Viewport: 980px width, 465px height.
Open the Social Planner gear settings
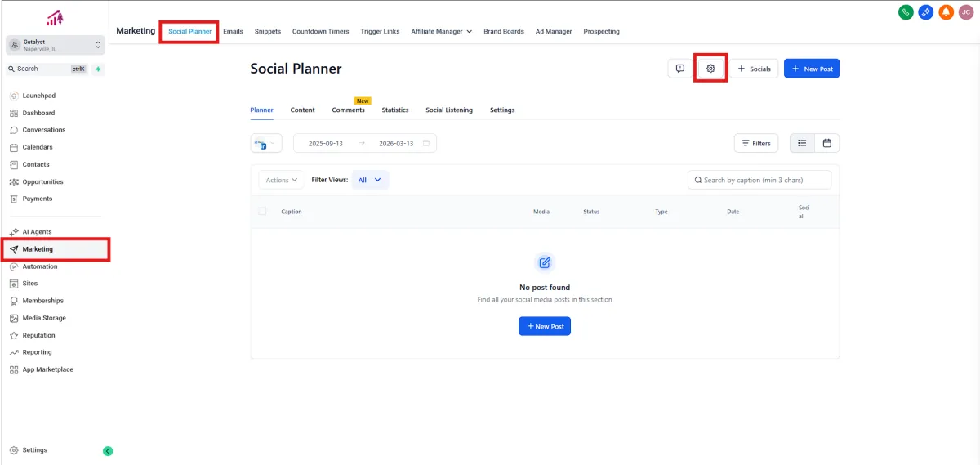(710, 69)
